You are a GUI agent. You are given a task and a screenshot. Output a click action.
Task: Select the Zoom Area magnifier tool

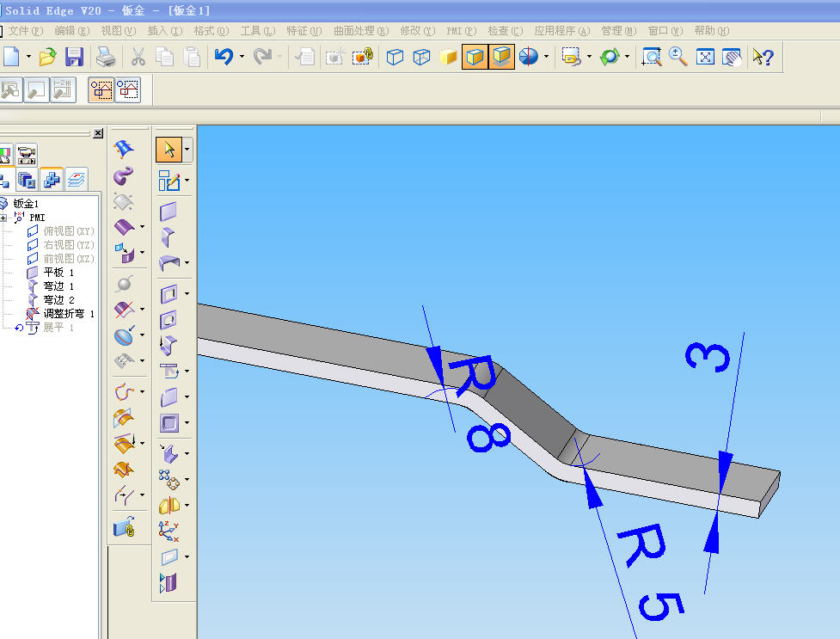[x=652, y=56]
